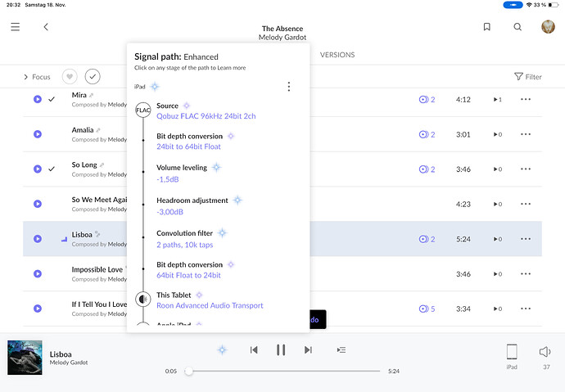Expand the Focus section
Viewport: 565px width, 392px height.
[x=37, y=77]
